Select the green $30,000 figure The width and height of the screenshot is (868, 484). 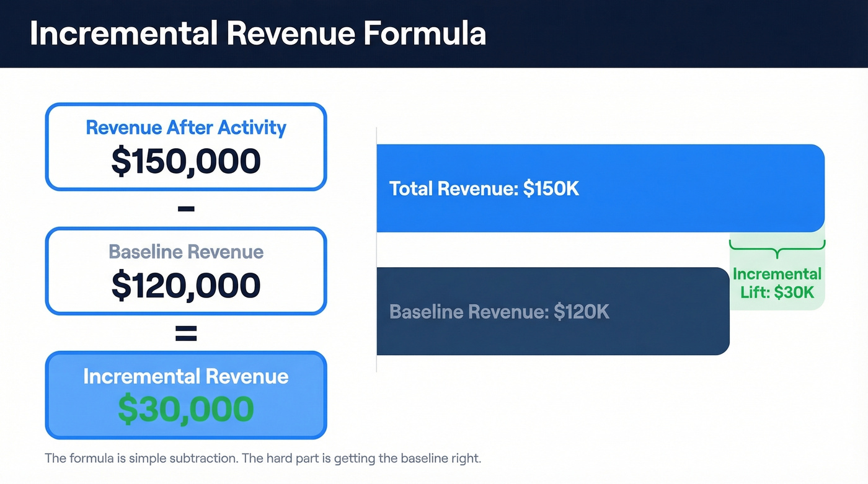point(185,408)
